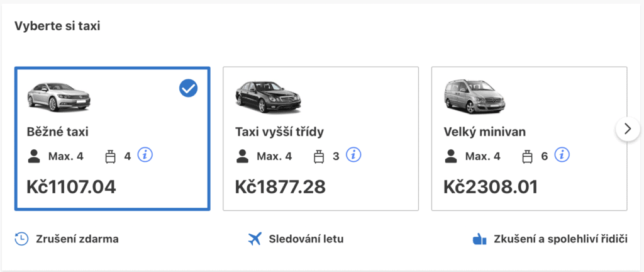Viewport: 644px width, 272px height.
Task: Click the thumbs-up icon for spolehliví řidiči
Action: (x=479, y=239)
